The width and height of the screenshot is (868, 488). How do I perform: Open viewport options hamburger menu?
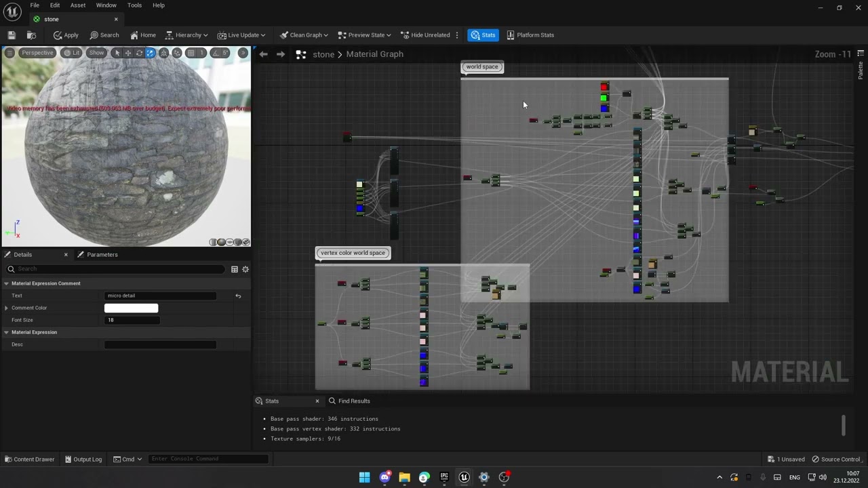[x=9, y=53]
